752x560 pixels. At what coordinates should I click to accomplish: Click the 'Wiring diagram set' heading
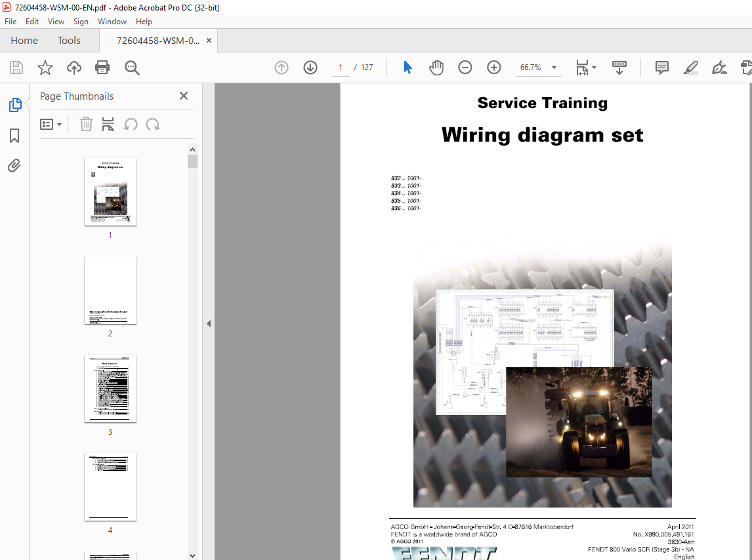pyautogui.click(x=543, y=135)
